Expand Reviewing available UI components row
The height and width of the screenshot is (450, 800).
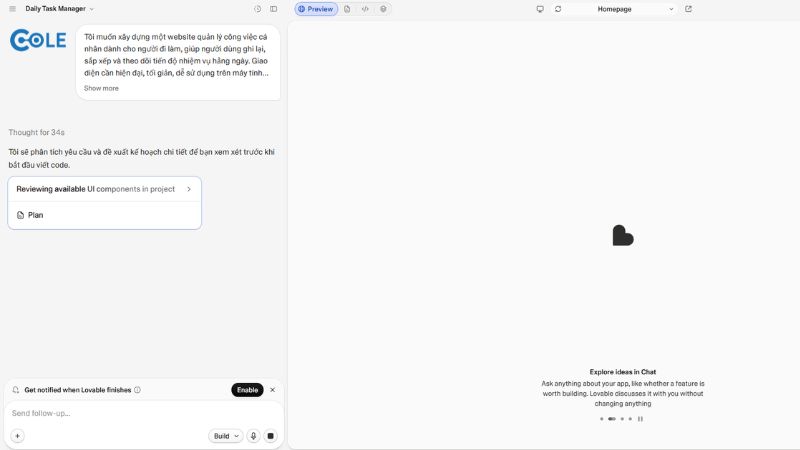104,189
